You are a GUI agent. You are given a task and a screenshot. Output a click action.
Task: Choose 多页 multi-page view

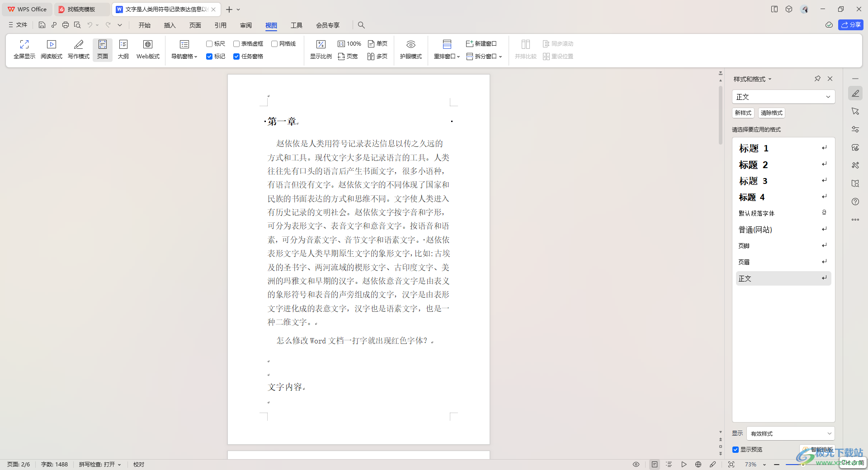tap(377, 56)
